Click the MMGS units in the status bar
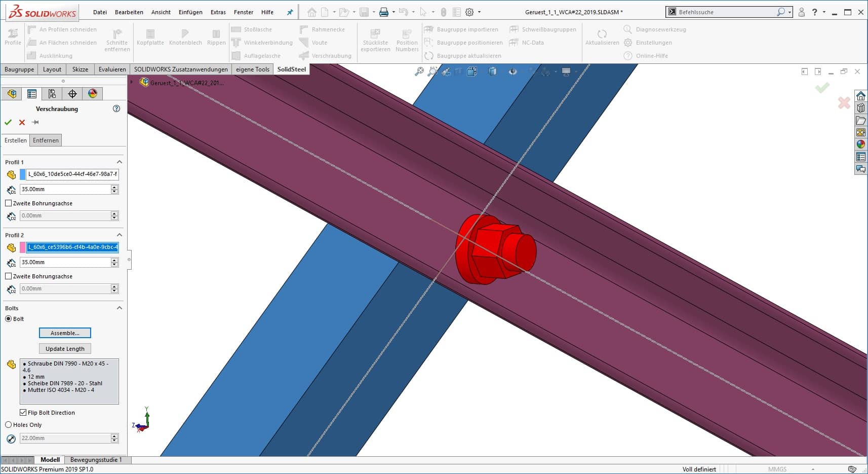The height and width of the screenshot is (474, 868). 777,469
